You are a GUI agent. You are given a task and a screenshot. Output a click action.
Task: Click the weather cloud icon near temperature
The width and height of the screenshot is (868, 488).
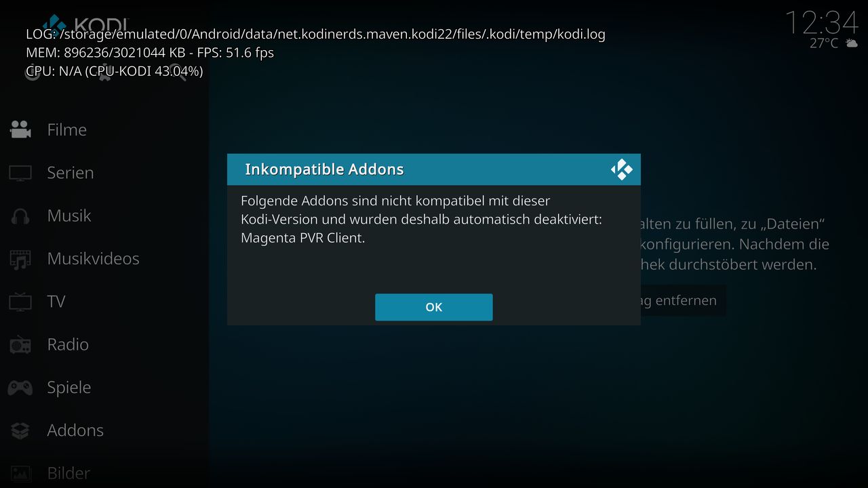tap(850, 43)
